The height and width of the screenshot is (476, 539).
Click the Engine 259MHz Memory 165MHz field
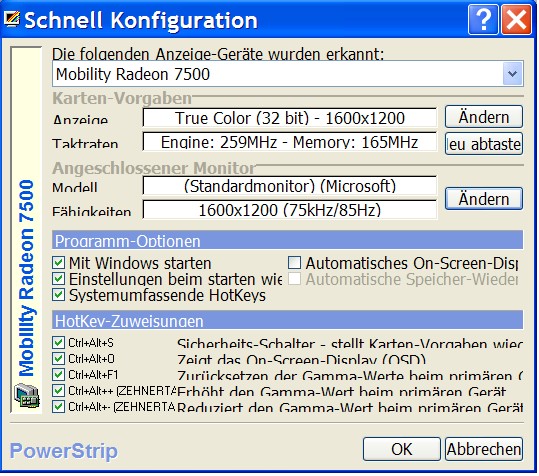point(290,142)
